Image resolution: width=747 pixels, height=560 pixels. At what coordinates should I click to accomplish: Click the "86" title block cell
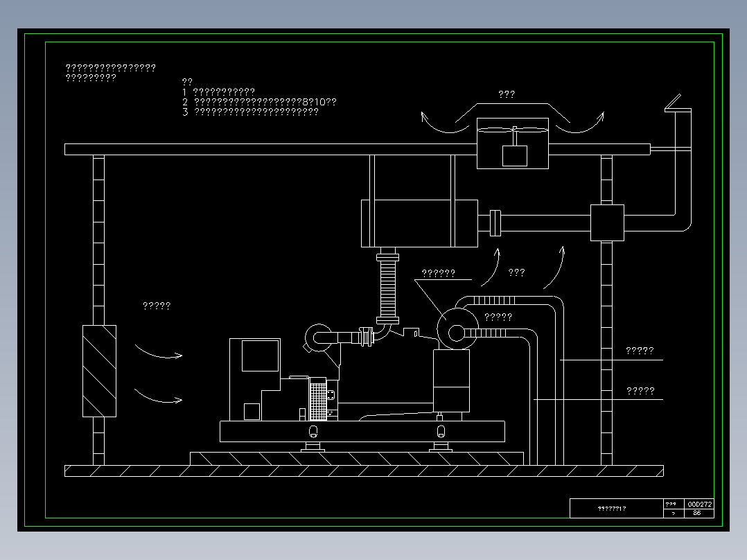tap(699, 514)
